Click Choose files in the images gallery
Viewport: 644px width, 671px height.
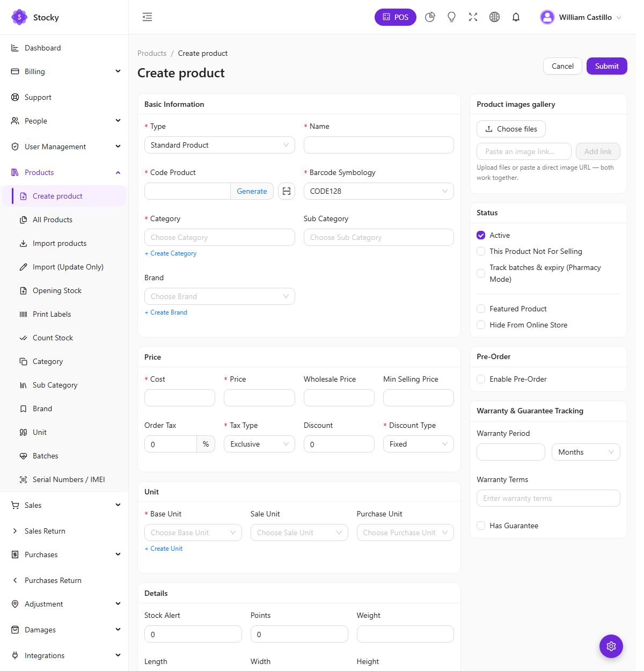tap(511, 129)
